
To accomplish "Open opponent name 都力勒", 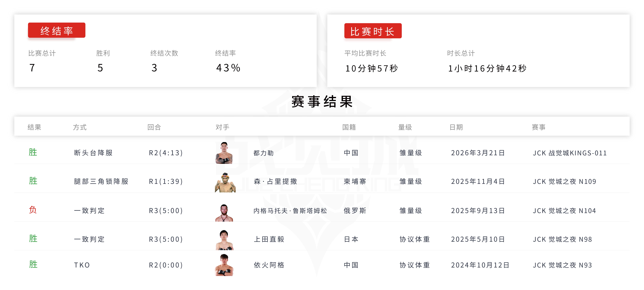I will (263, 153).
